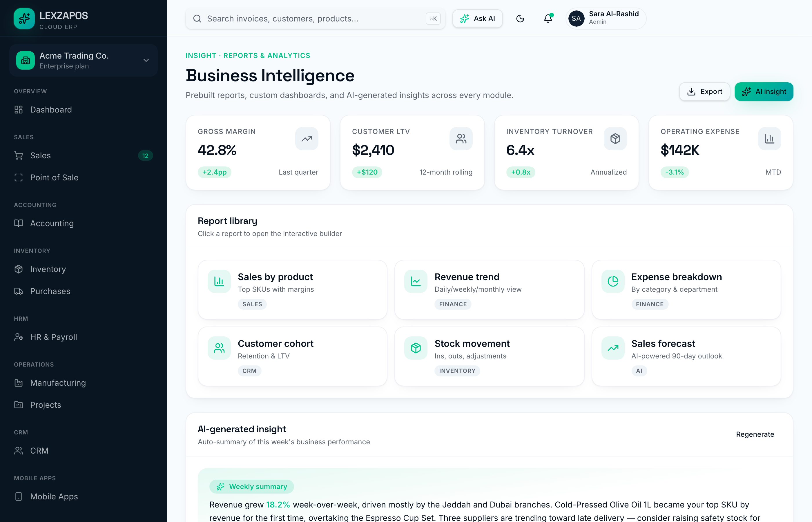
Task: Click the LEXZAPOS logo icon
Action: click(24, 19)
